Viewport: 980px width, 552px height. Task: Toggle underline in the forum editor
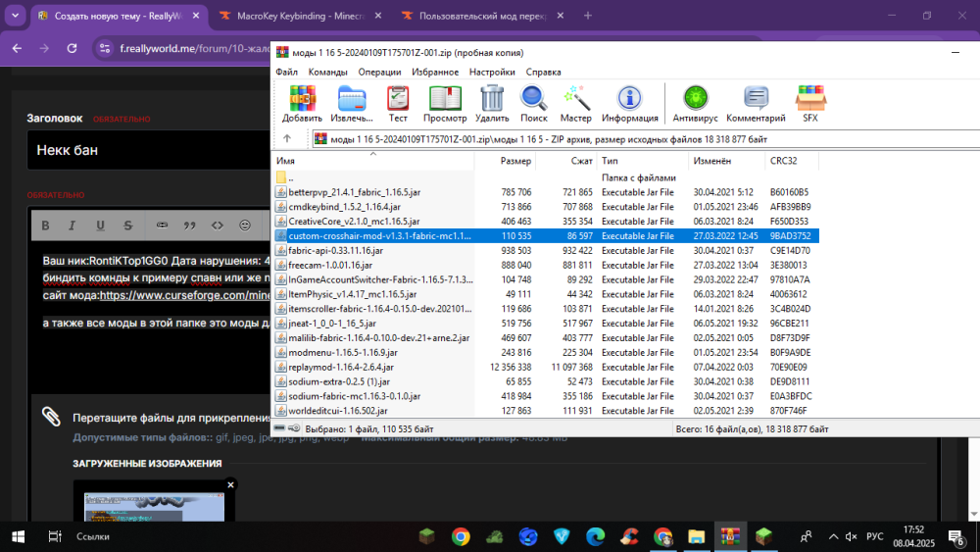click(100, 226)
